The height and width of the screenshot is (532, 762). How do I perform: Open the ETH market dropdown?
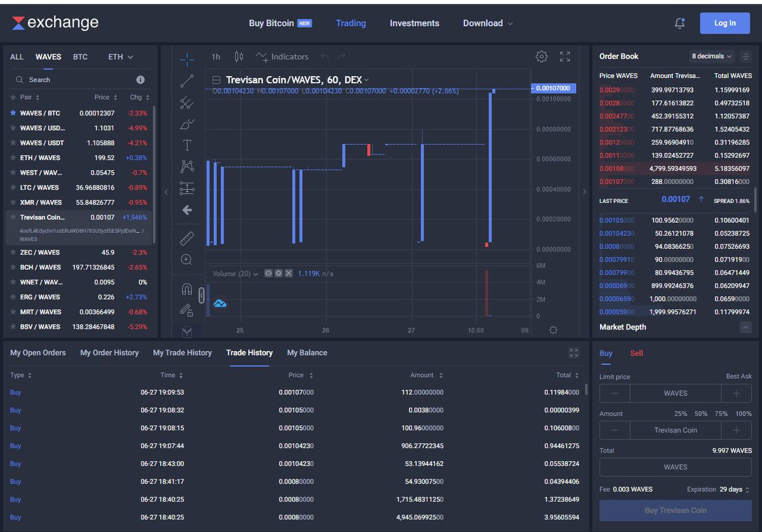[x=121, y=57]
